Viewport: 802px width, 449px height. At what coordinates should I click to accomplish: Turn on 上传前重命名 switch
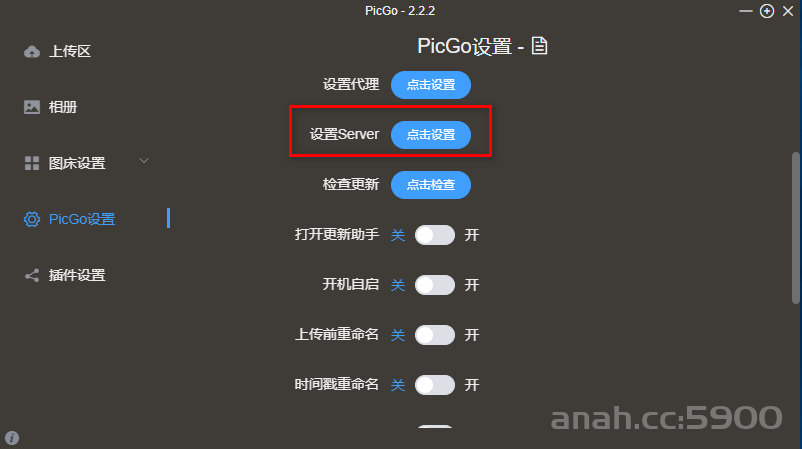[435, 335]
